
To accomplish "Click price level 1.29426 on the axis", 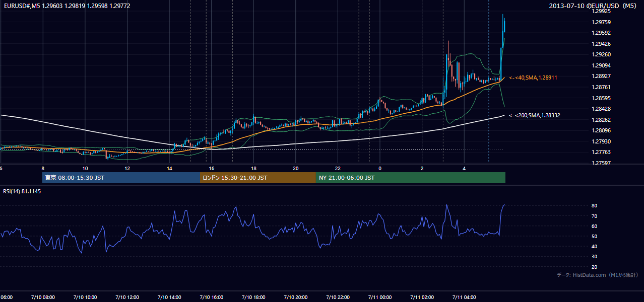I will 601,43.
